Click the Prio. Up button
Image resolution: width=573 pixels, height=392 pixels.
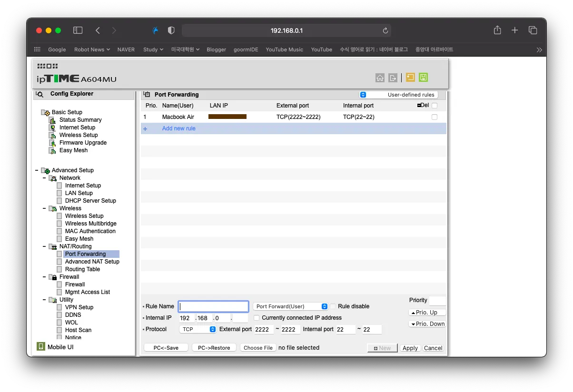tap(427, 313)
